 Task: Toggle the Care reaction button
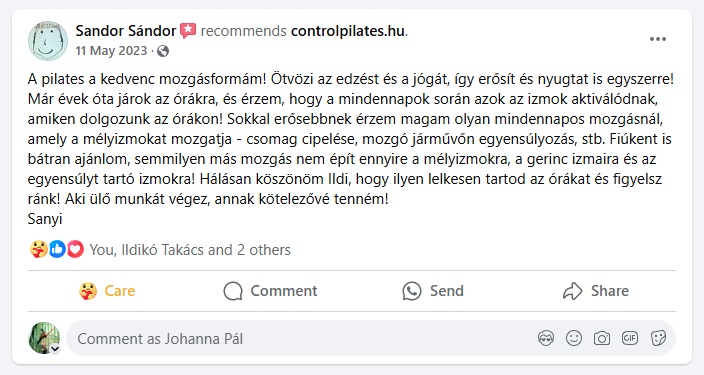click(x=107, y=291)
